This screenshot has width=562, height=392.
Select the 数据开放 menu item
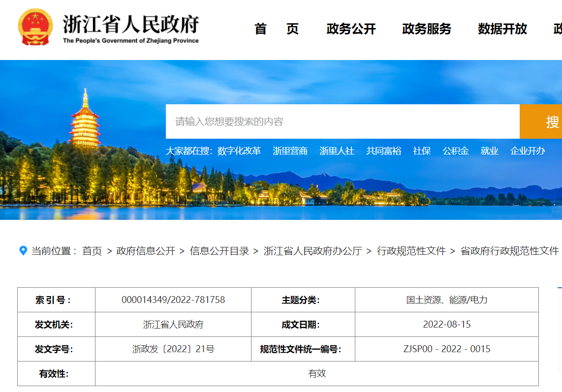502,29
